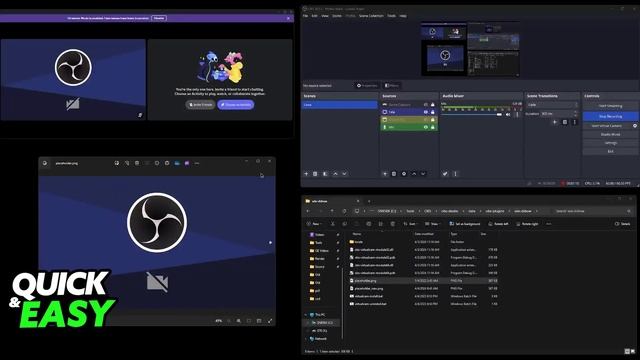The height and width of the screenshot is (360, 640).
Task: Expand This PC in Explorer sidebar
Action: [x=306, y=315]
